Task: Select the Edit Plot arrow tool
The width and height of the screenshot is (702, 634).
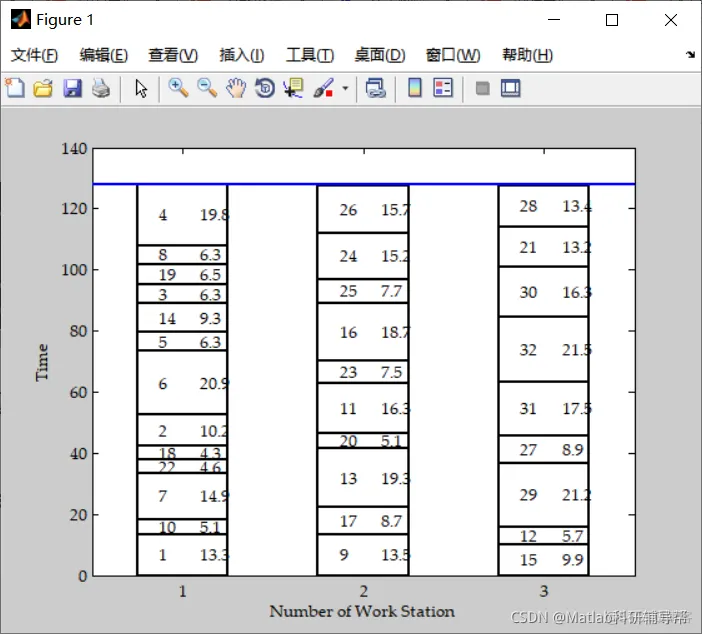Action: (x=141, y=88)
